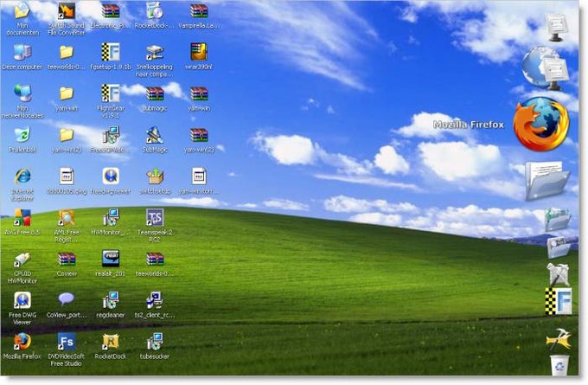Image resolution: width=588 pixels, height=385 pixels.
Task: Open Mijn netwerklocaties icon
Action: [x=22, y=93]
